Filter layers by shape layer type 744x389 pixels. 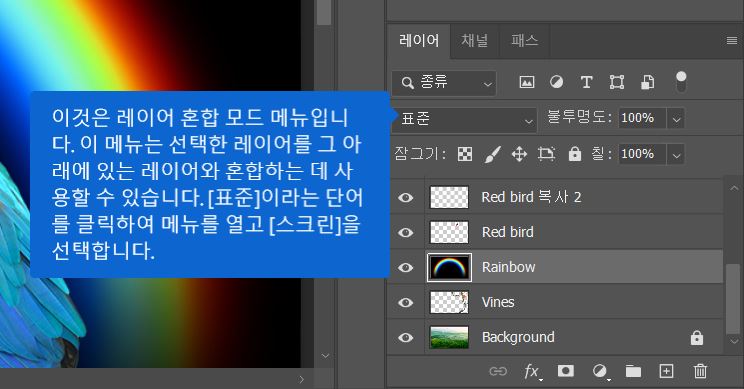coord(617,82)
